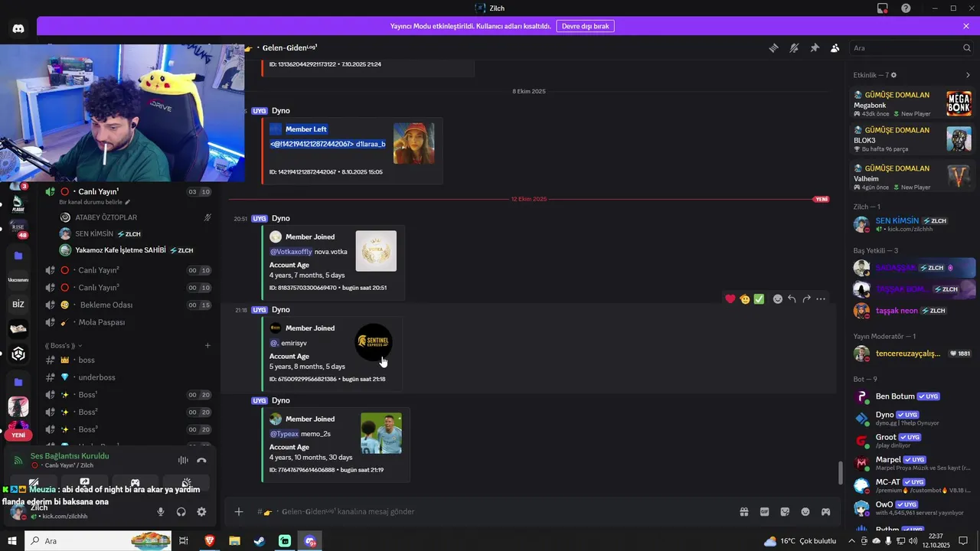Image resolution: width=980 pixels, height=551 pixels.
Task: React with green check mark emoji
Action: (759, 298)
